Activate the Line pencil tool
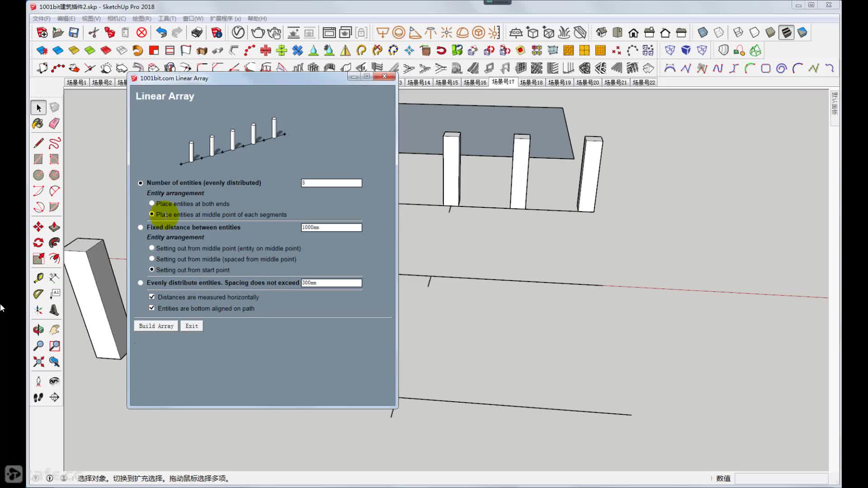This screenshot has width=868, height=488. pos(38,143)
